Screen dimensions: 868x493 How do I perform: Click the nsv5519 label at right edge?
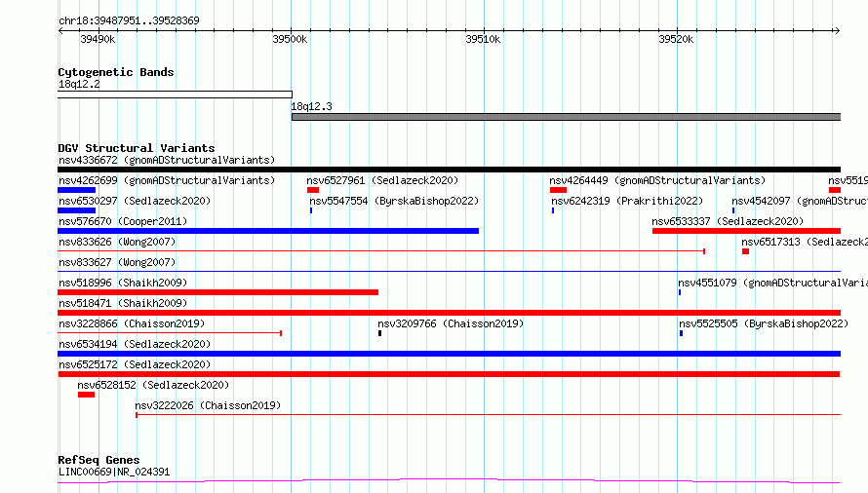click(x=848, y=180)
